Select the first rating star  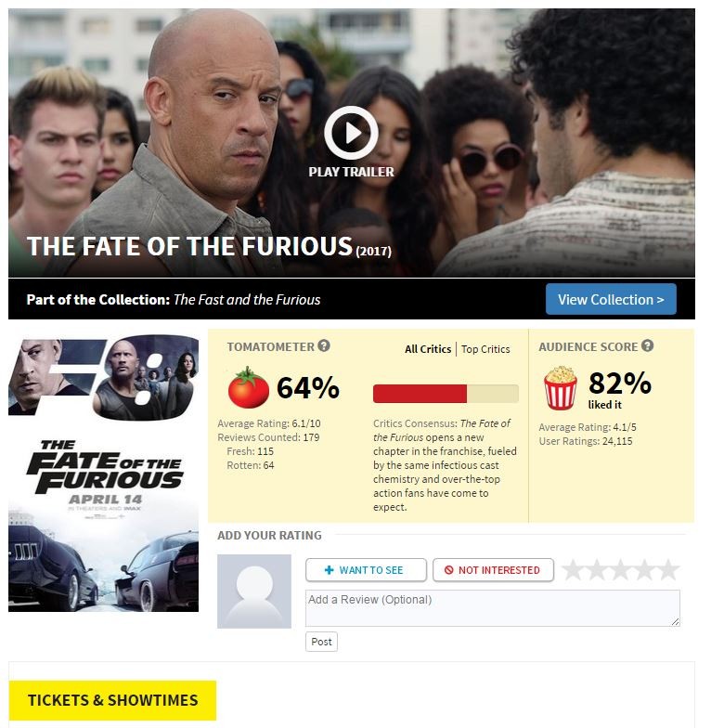coord(574,570)
